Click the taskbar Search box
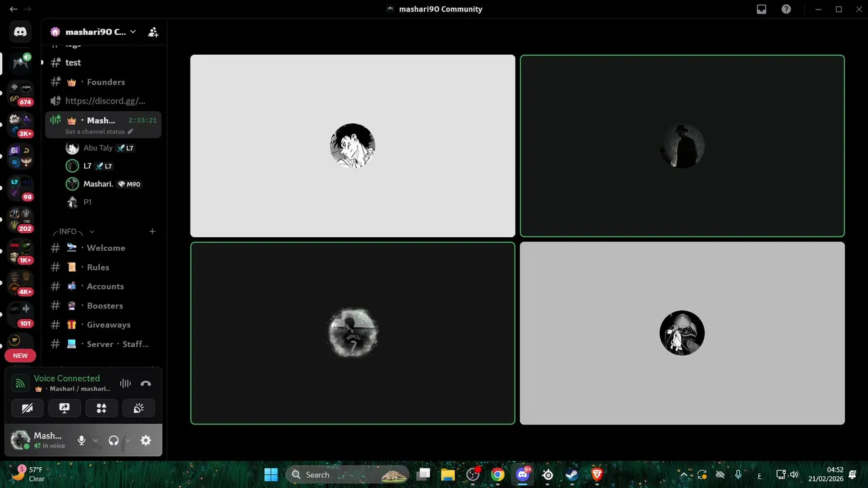The width and height of the screenshot is (868, 488). point(347,474)
